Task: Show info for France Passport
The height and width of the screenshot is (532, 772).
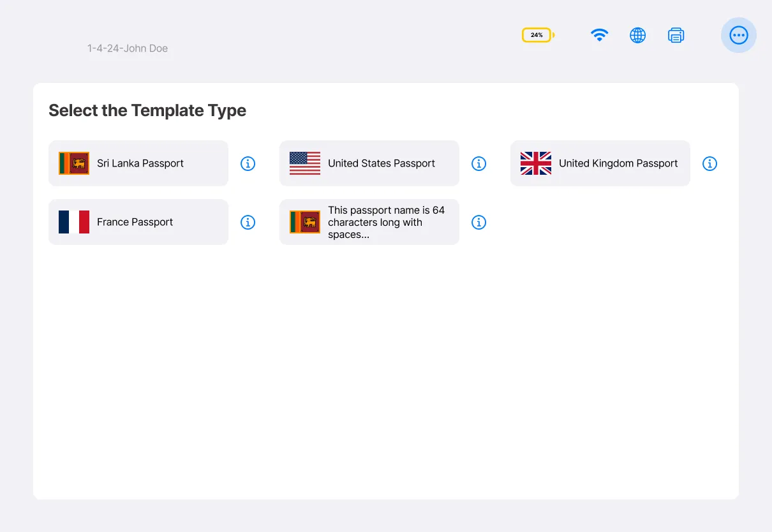Action: 248,222
